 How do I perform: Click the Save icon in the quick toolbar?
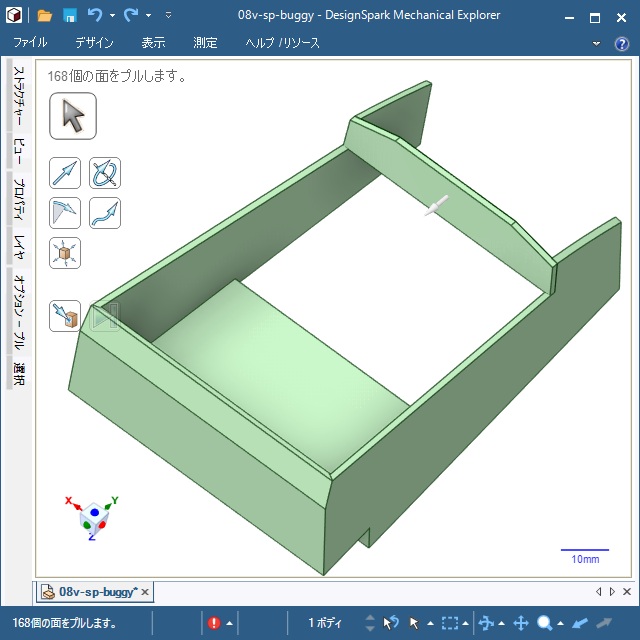click(x=70, y=16)
